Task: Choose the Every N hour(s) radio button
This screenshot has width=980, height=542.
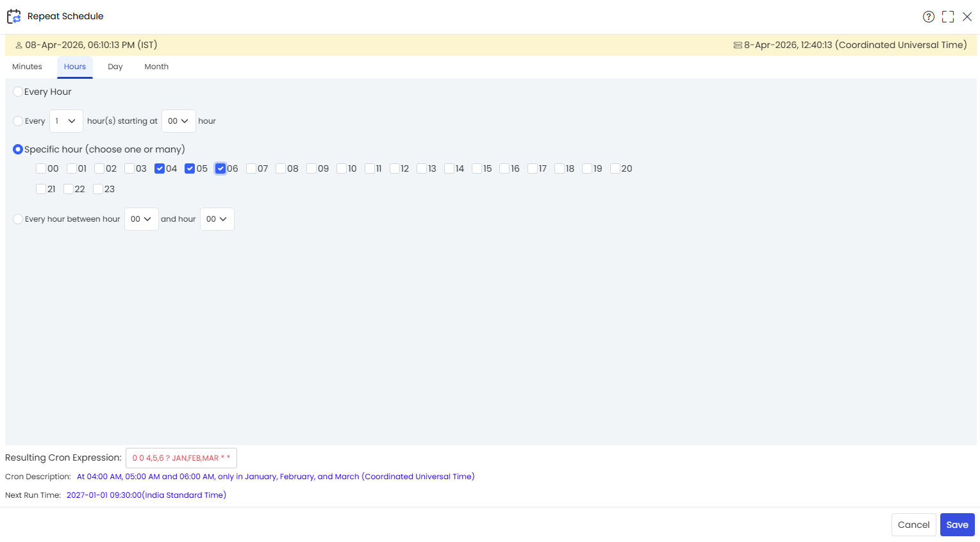Action: [x=18, y=121]
